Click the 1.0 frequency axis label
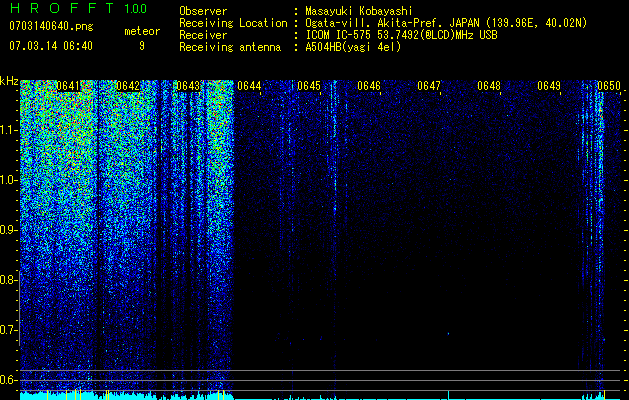Screen dimensions: 629x400 [8, 180]
